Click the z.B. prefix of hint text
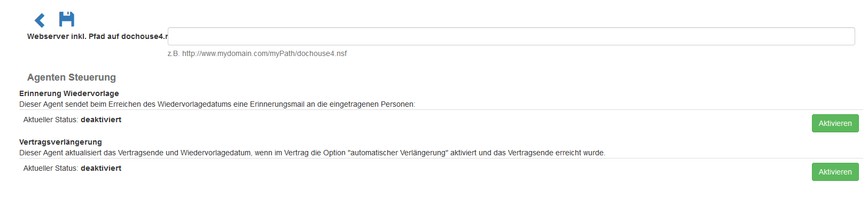Screen dimensions: 868x206 174,53
